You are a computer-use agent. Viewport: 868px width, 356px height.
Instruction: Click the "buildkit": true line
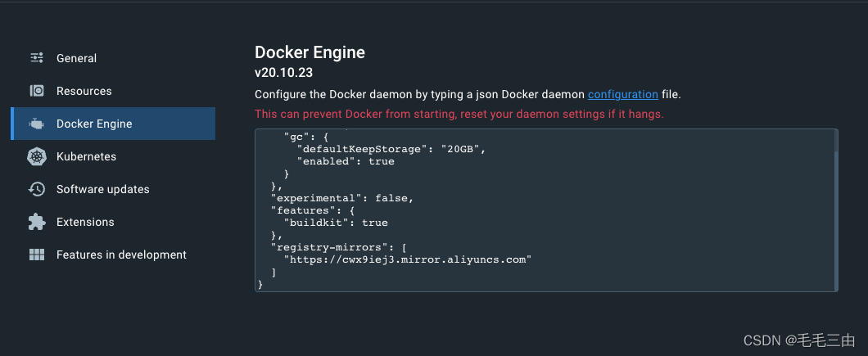[336, 223]
